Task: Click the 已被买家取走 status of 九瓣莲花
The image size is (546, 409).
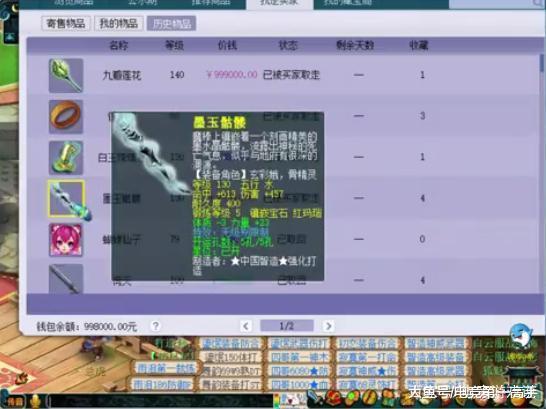Action: point(291,75)
